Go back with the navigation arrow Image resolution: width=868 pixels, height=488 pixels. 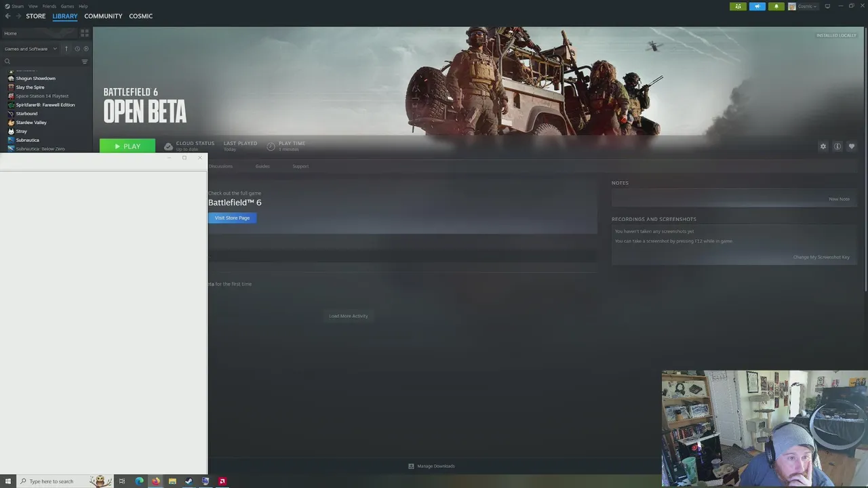click(7, 16)
